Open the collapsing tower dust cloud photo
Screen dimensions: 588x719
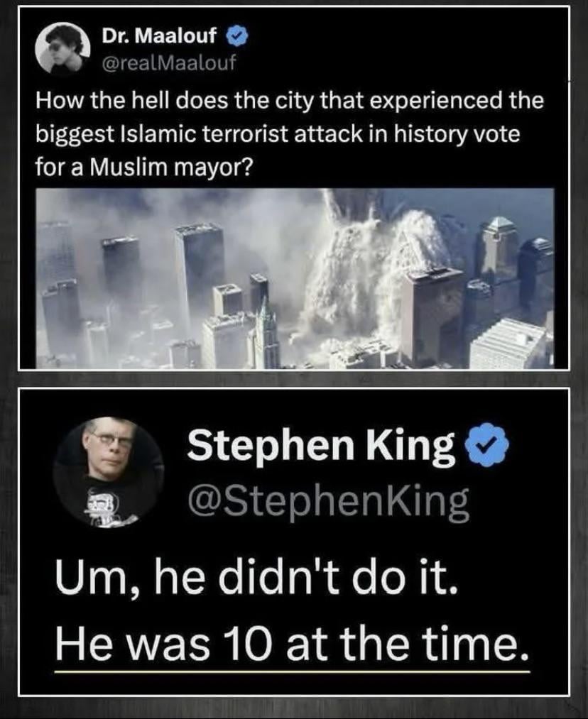click(295, 278)
